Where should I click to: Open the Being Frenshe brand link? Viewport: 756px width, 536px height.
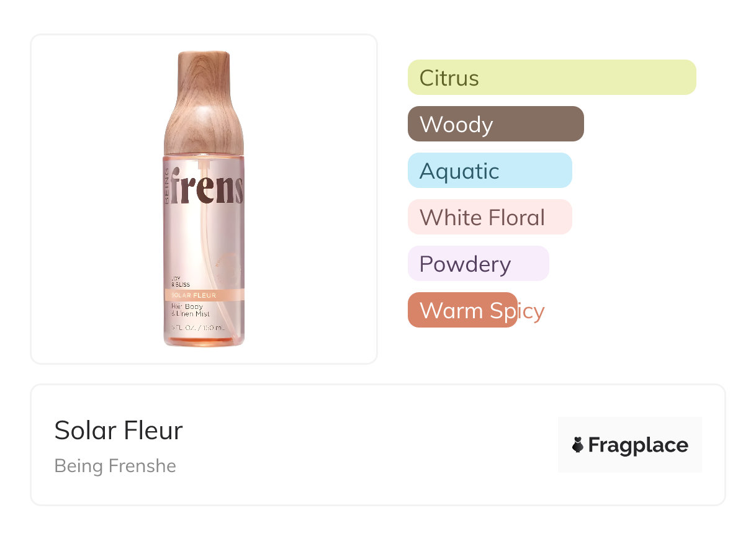[x=115, y=466]
